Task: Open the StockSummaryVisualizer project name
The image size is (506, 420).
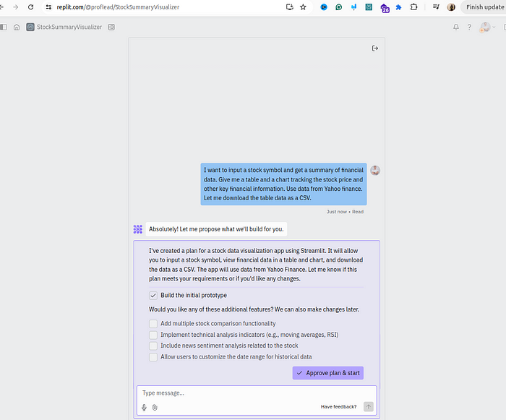Action: (x=69, y=27)
